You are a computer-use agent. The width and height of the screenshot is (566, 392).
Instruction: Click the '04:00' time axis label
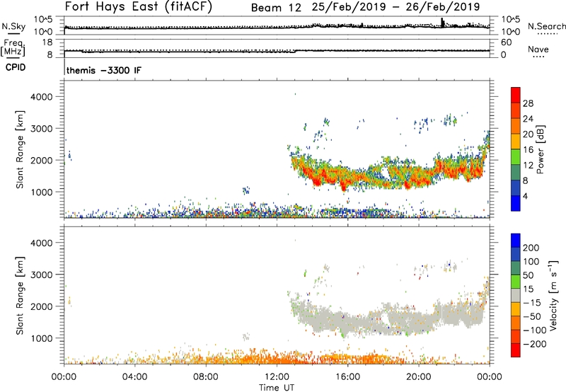[134, 377]
